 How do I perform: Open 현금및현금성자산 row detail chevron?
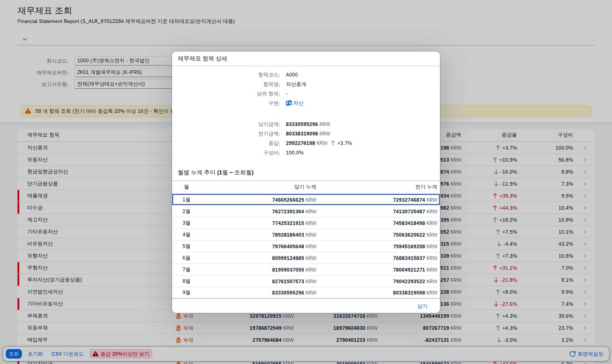[585, 172]
